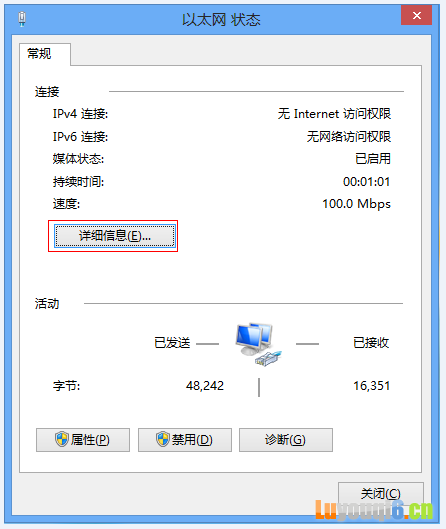446x529 pixels.
Task: Click the received bytes value 16,351
Action: (371, 386)
